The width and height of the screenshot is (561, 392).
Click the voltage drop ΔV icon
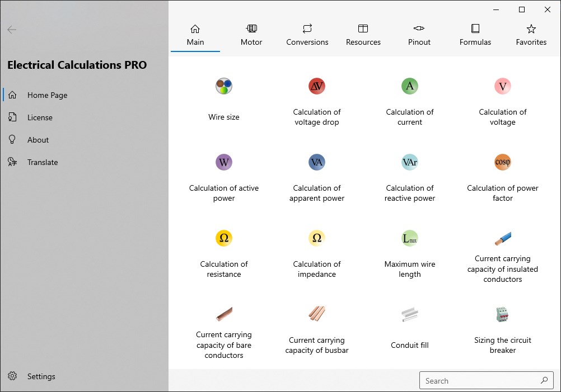coord(317,86)
